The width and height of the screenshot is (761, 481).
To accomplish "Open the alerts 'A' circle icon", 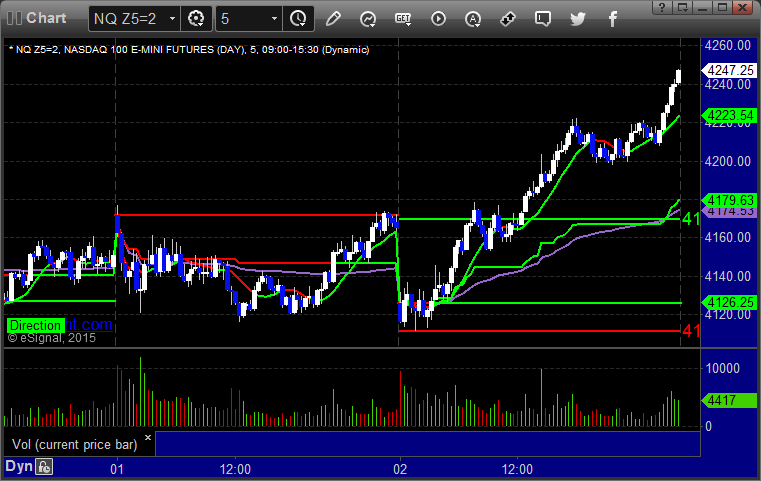I will pos(473,19).
